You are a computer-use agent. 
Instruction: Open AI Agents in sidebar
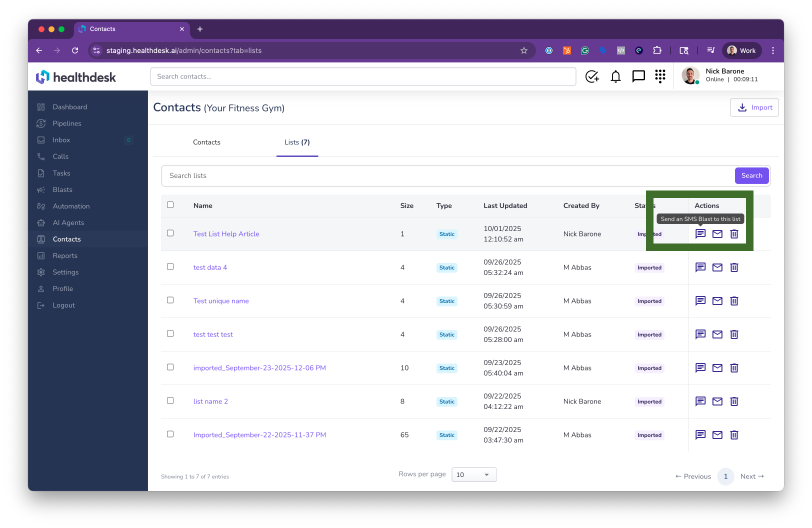pos(68,222)
